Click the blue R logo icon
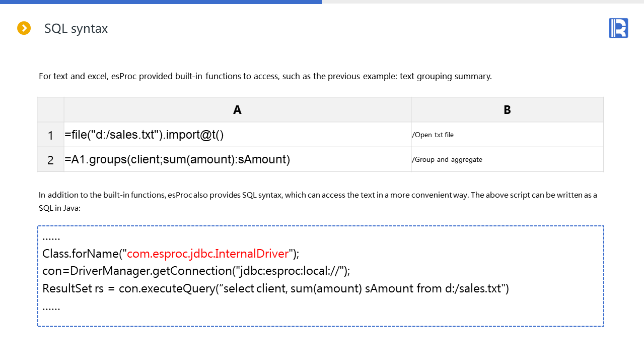Image resolution: width=644 pixels, height=363 pixels. point(618,28)
